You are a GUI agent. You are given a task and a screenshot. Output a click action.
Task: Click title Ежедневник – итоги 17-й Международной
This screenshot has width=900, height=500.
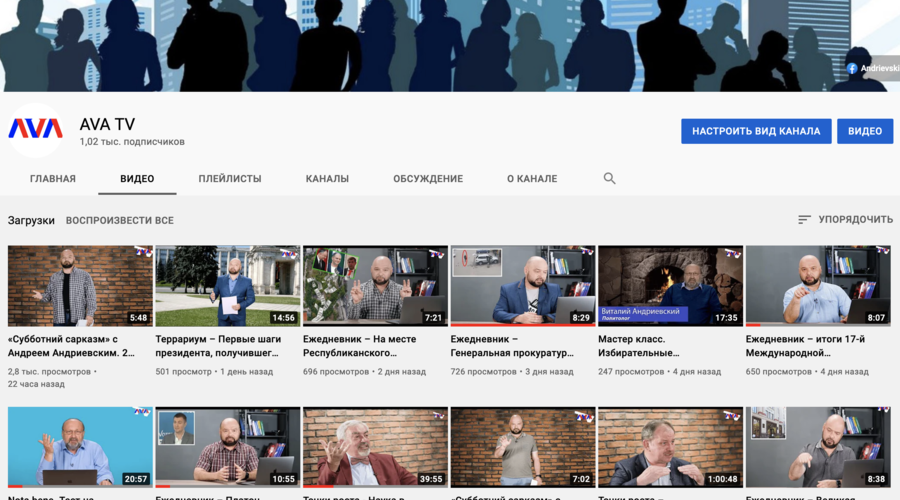click(x=805, y=346)
